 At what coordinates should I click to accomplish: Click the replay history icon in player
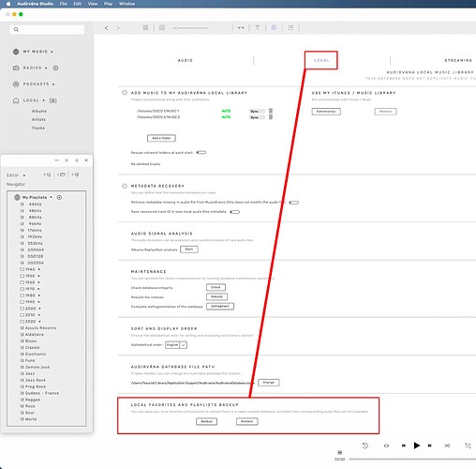(365, 446)
